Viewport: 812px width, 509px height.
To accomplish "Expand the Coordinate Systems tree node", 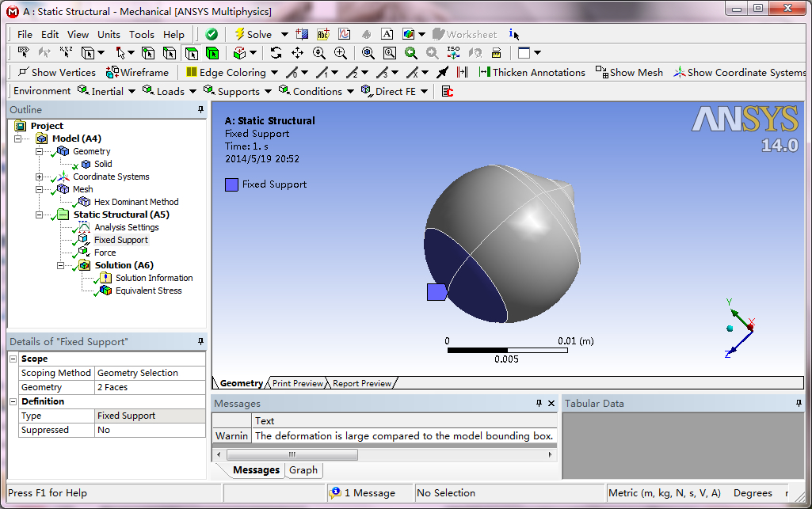I will click(39, 177).
